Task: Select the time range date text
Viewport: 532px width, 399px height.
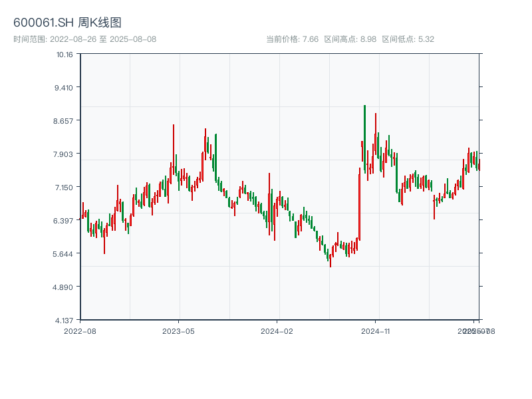Action: (84, 39)
